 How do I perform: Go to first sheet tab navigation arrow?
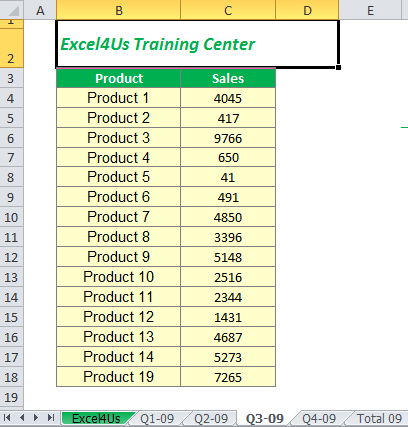pos(7,418)
